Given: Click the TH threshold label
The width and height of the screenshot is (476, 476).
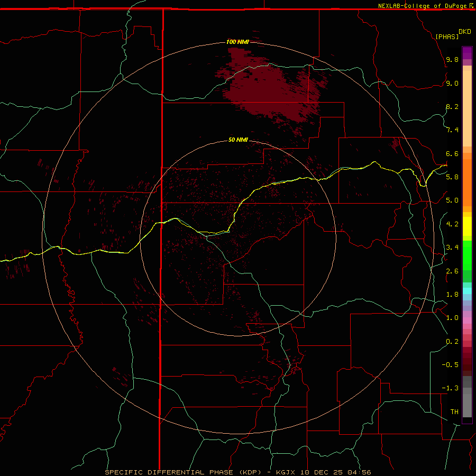Looking at the screenshot, I should (454, 412).
